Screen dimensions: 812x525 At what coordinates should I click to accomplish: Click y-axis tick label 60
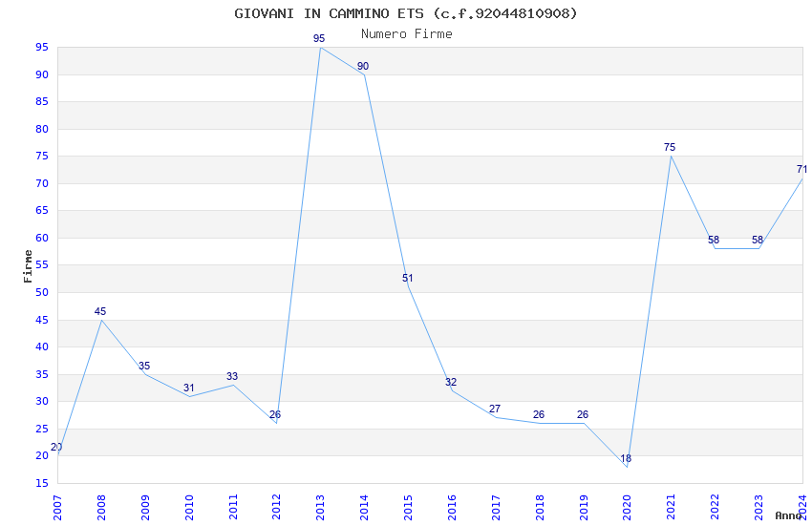click(x=42, y=238)
